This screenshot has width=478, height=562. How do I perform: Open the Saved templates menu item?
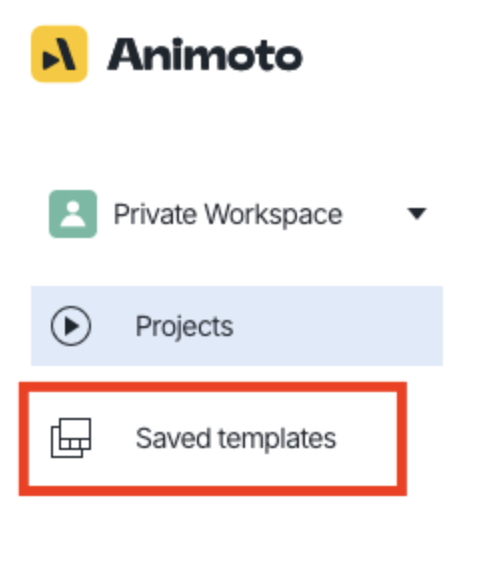click(213, 439)
